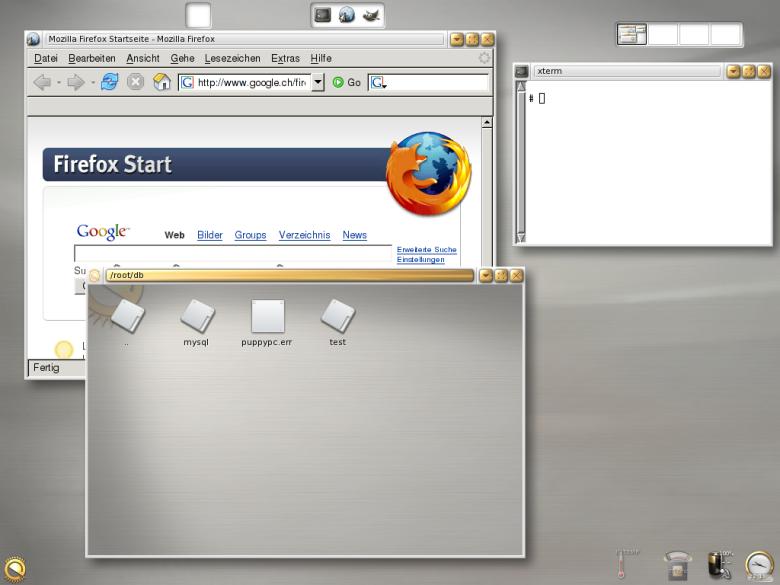Click the Bilder link on Google

tap(210, 235)
